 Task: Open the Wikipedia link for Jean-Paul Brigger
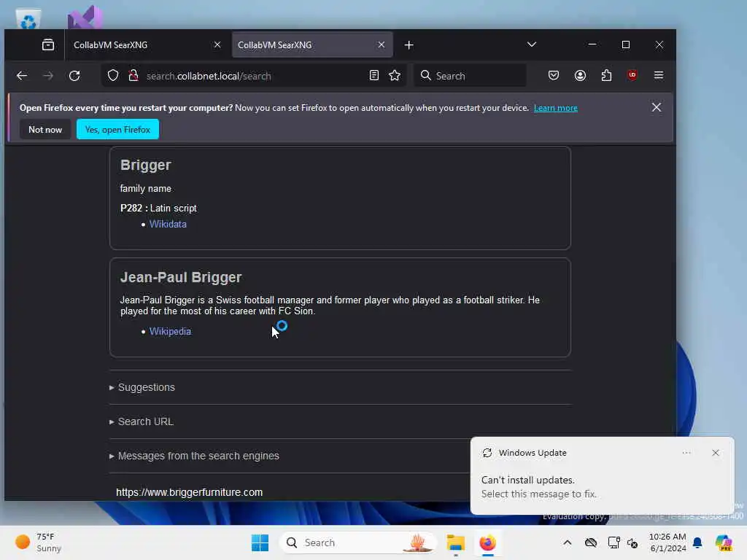coord(170,332)
